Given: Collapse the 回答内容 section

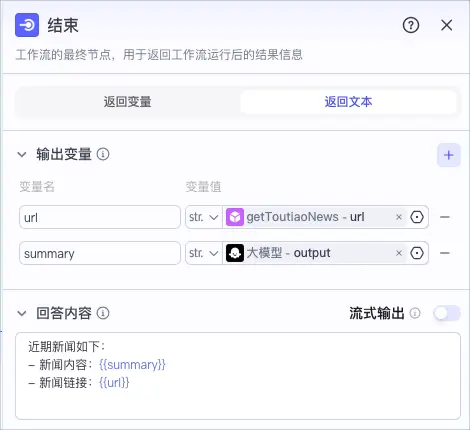Looking at the screenshot, I should click(22, 313).
